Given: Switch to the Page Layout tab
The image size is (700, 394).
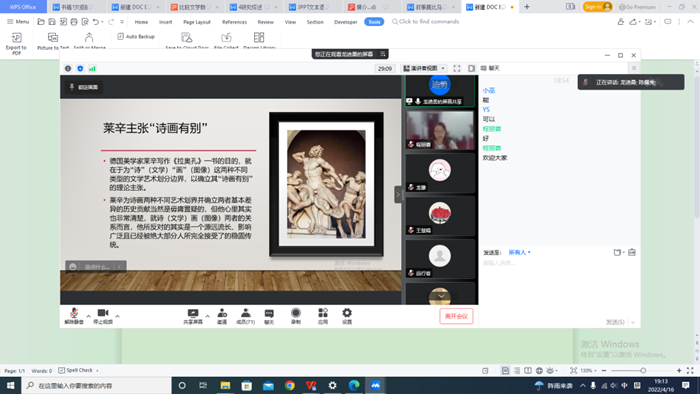Looking at the screenshot, I should pos(197,22).
